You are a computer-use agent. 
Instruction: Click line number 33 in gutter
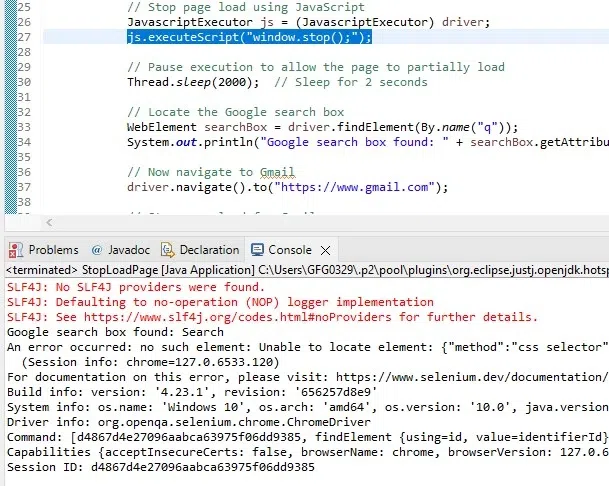coord(24,127)
